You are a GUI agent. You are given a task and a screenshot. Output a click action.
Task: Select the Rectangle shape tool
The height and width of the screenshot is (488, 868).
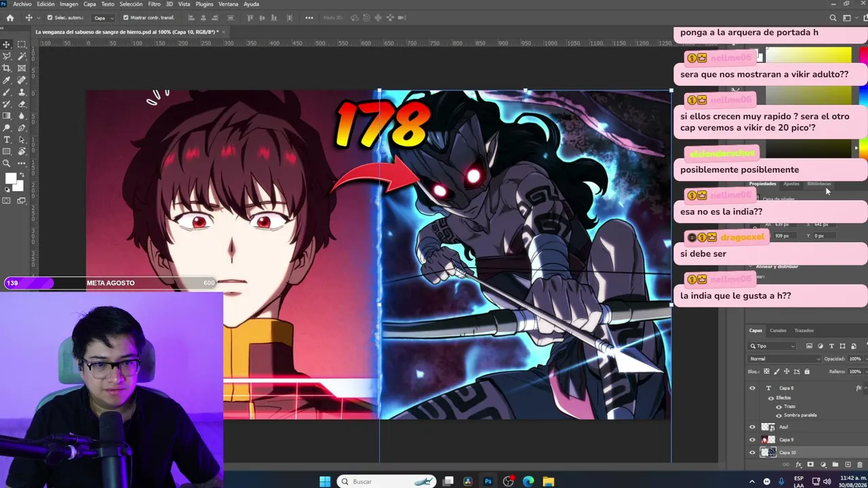[7, 151]
